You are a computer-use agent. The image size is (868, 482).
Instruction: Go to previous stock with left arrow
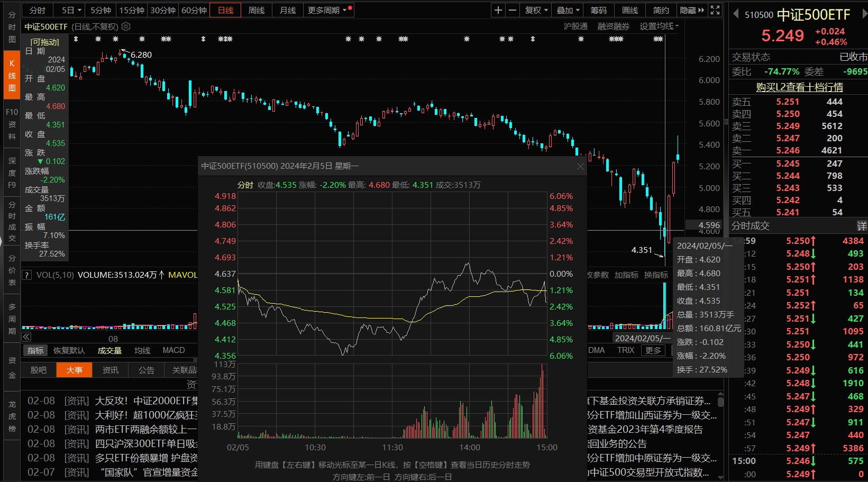coord(735,14)
